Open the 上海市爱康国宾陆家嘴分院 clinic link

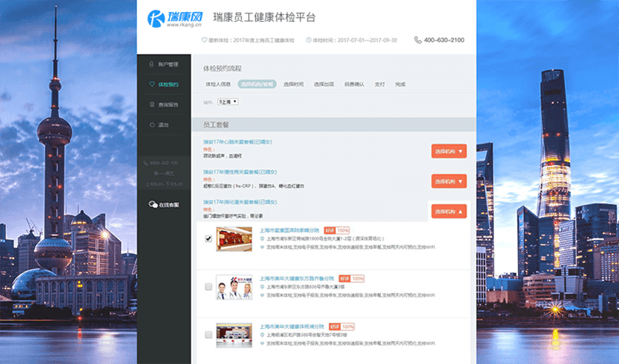(289, 230)
